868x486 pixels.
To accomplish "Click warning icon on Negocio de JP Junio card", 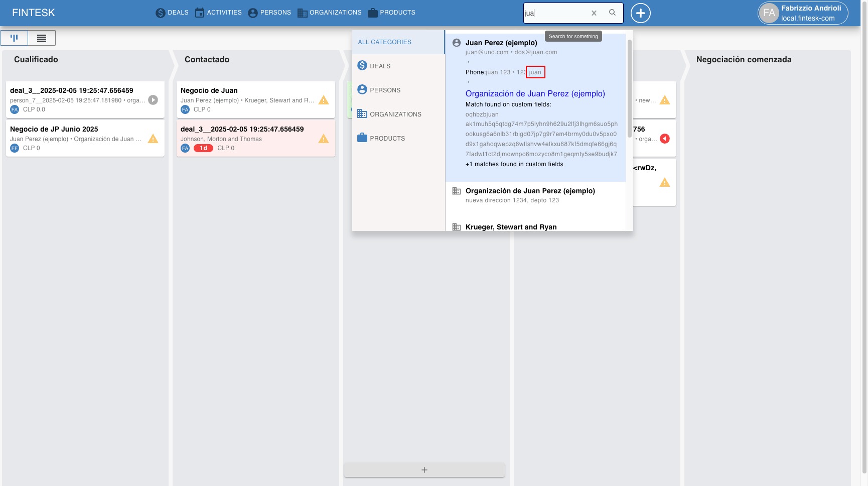I will click(153, 139).
